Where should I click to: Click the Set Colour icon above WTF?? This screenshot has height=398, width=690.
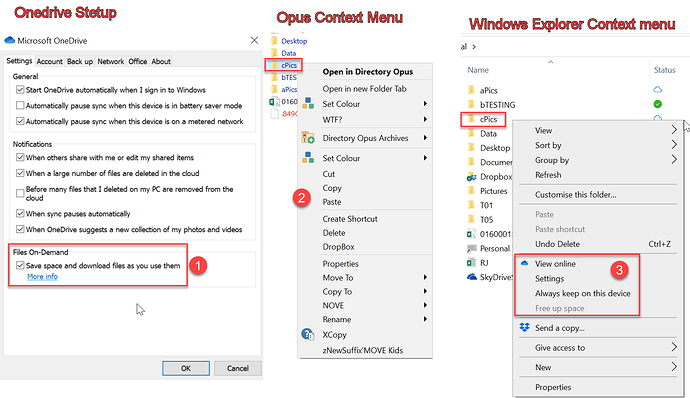308,103
